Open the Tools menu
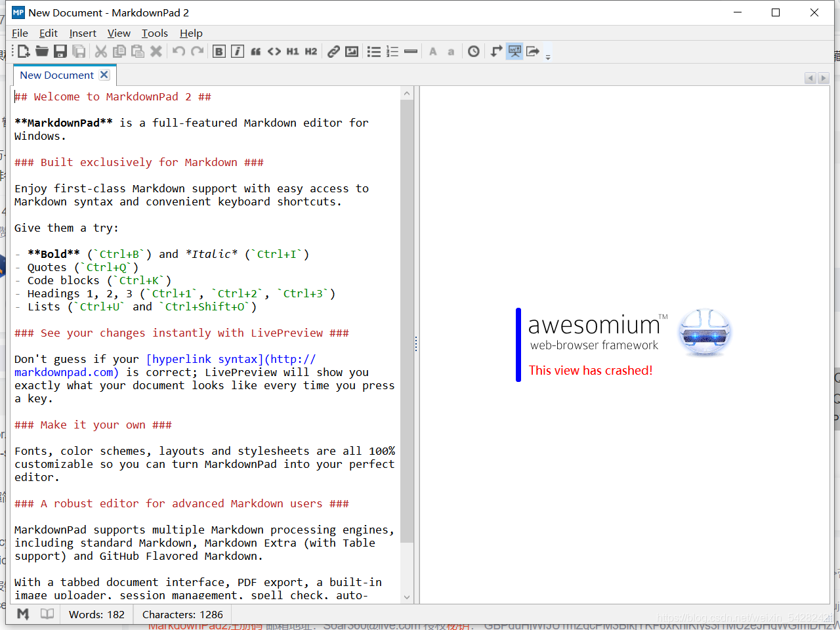The width and height of the screenshot is (840, 630). [155, 33]
